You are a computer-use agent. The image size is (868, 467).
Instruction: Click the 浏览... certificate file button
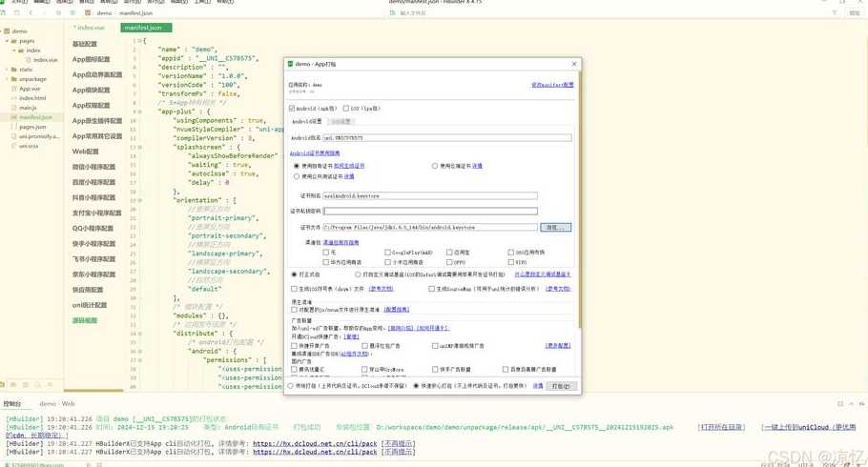pos(555,228)
